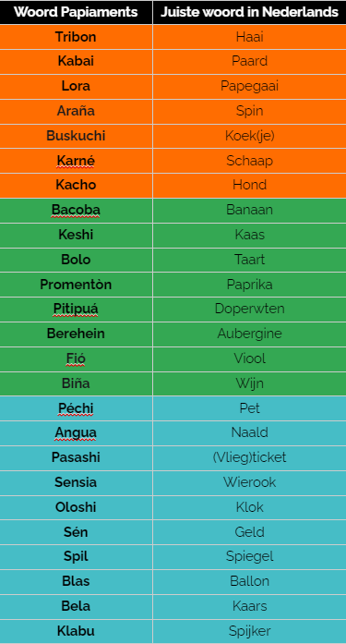Click the misspelled word 'Karné'
The width and height of the screenshot is (346, 644).
[x=76, y=161]
